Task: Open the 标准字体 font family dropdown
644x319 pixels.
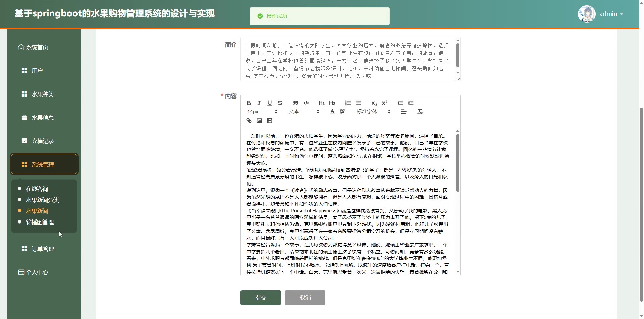Action: click(374, 112)
